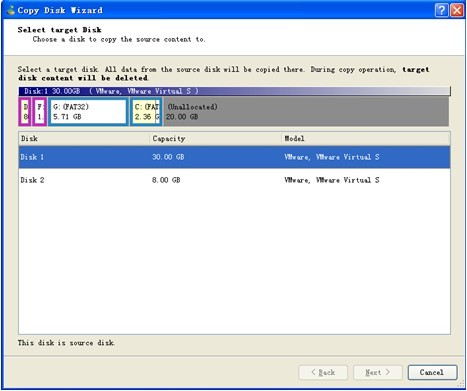
Task: Select the C: 2.36 GB partition block
Action: 146,112
